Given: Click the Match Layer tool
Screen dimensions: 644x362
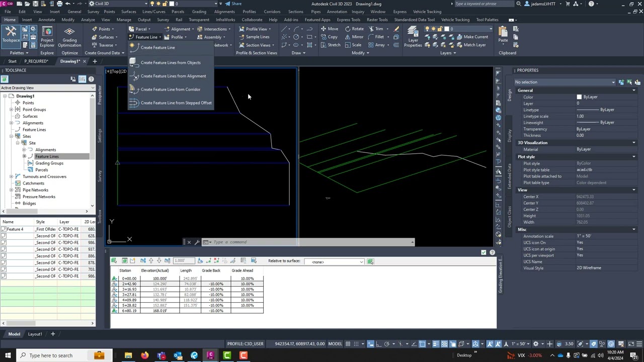Looking at the screenshot, I should pyautogui.click(x=470, y=45).
